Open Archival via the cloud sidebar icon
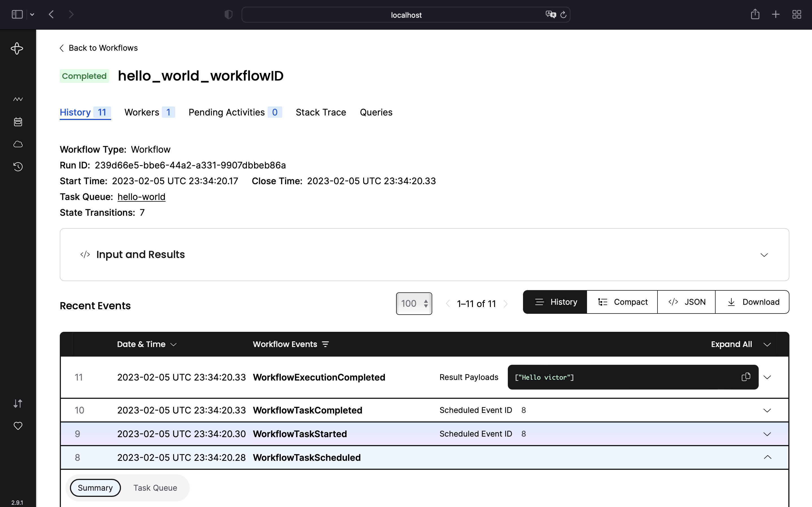The image size is (812, 507). (18, 144)
